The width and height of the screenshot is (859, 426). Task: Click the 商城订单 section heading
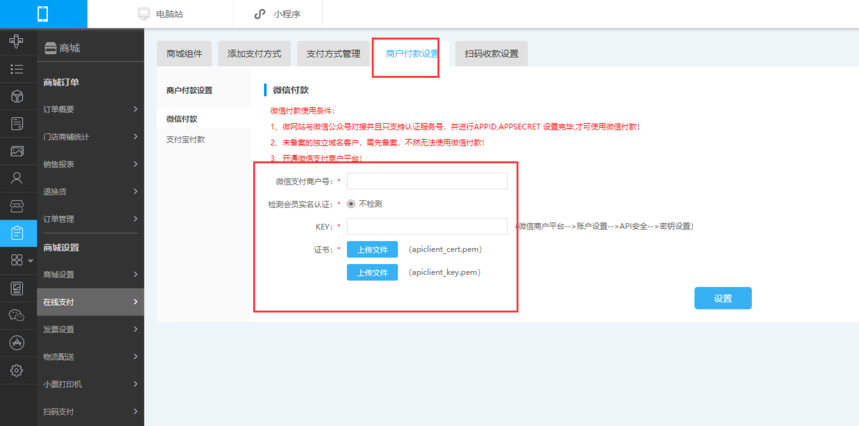click(x=61, y=82)
